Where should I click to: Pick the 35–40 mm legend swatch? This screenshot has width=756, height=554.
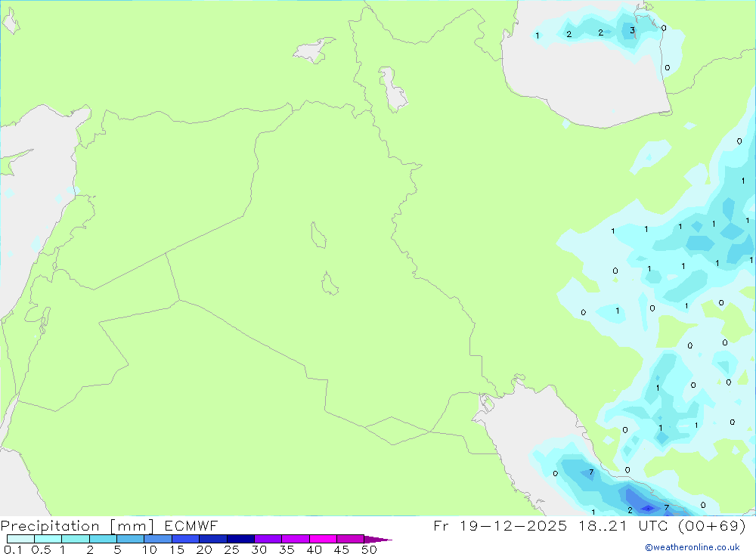(295, 539)
